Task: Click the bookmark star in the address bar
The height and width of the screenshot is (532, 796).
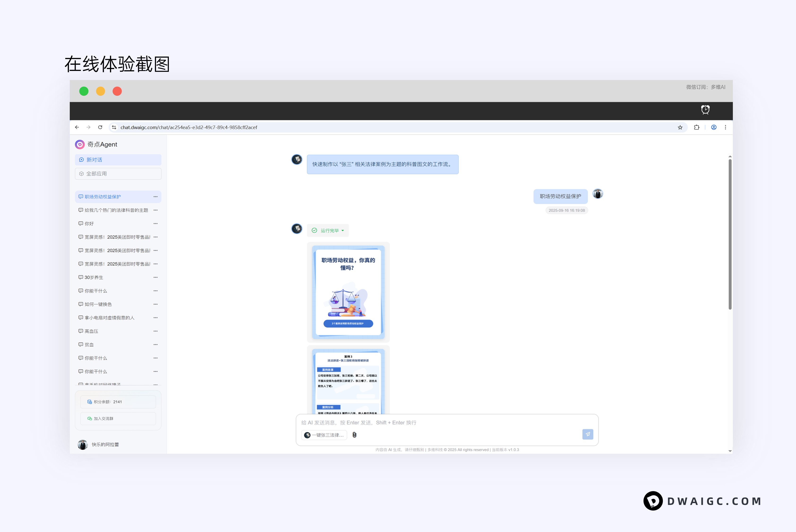Action: point(680,127)
